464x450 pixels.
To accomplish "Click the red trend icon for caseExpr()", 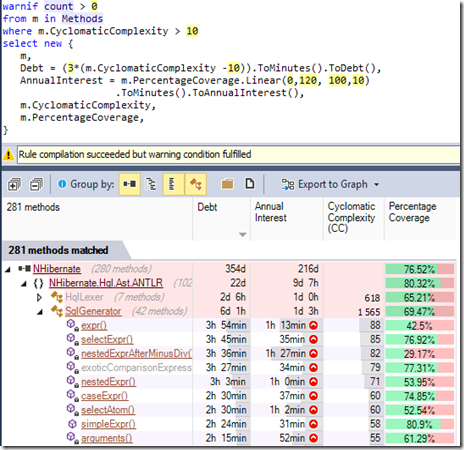I will (313, 396).
